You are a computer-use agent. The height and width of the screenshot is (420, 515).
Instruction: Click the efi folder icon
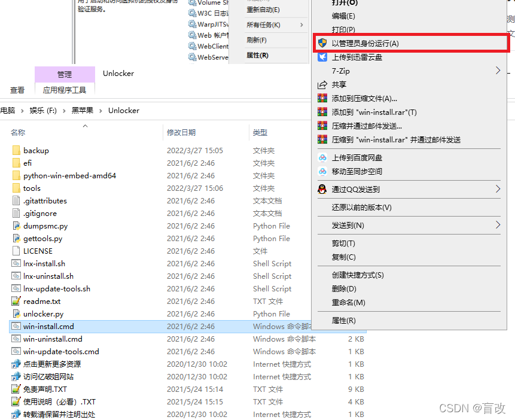pos(16,163)
